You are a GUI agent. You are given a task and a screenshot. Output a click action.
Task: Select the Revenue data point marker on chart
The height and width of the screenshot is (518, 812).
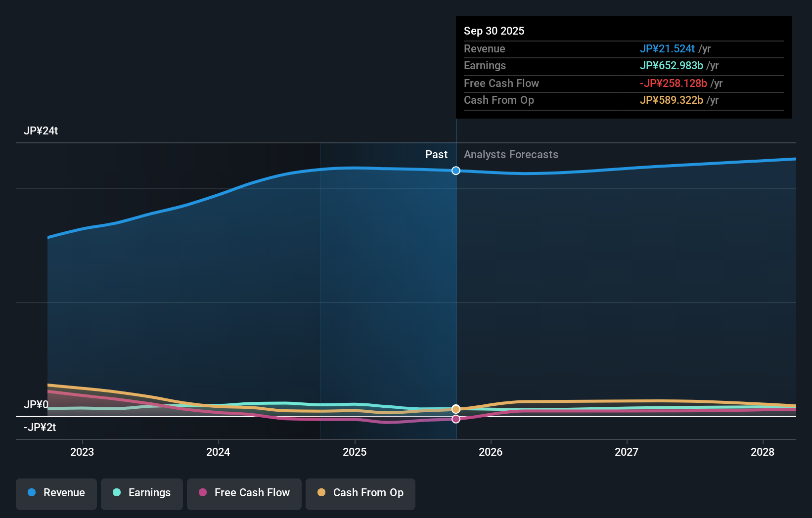click(x=455, y=171)
